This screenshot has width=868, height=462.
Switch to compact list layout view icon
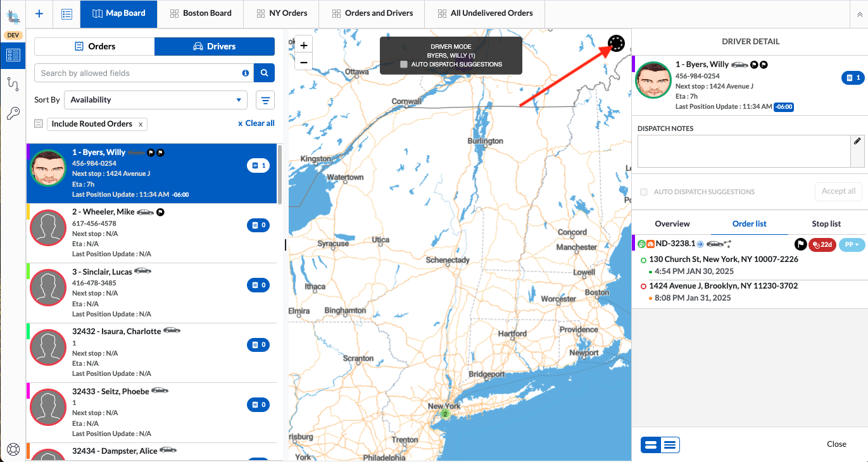click(670, 445)
